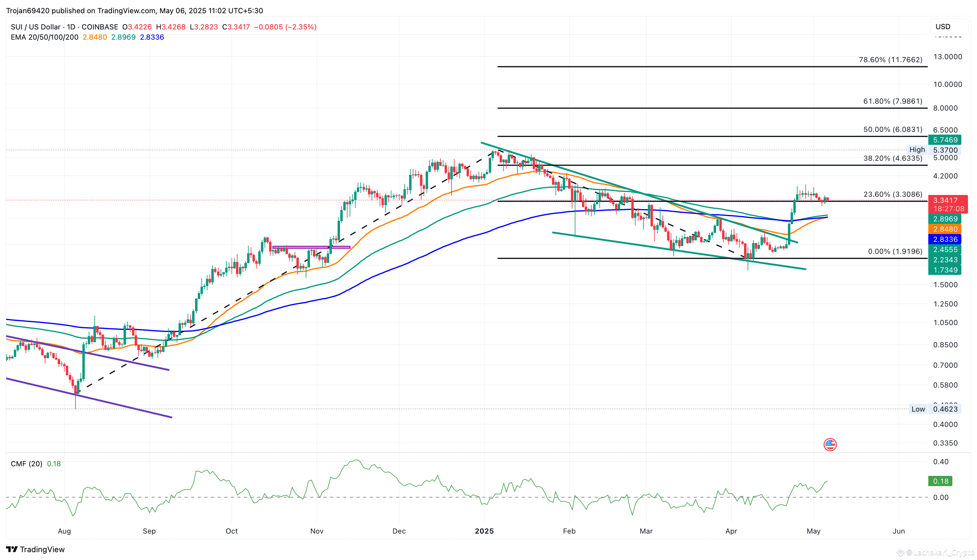The image size is (977, 560).
Task: Click the TradingView logo at bottom left
Action: [35, 549]
